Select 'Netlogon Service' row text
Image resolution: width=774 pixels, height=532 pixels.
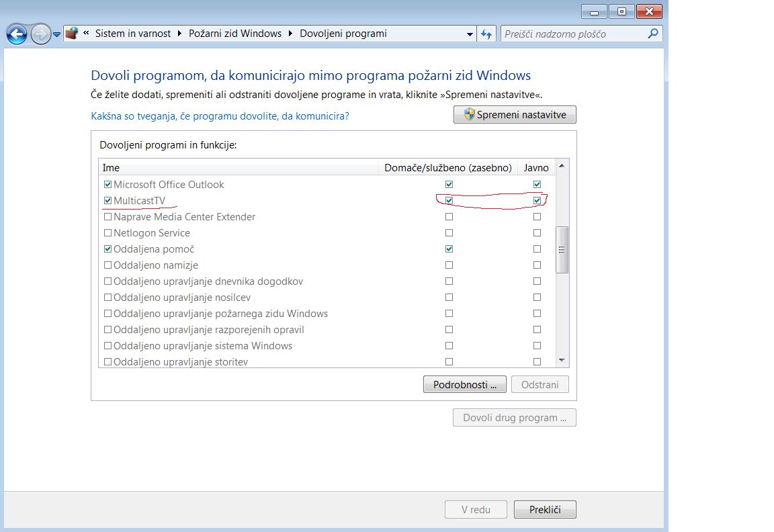(152, 233)
